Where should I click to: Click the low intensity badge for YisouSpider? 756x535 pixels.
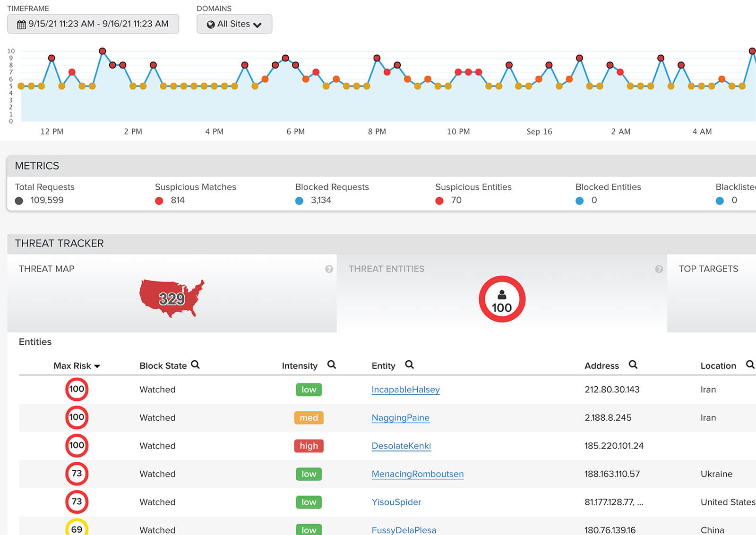pyautogui.click(x=309, y=502)
